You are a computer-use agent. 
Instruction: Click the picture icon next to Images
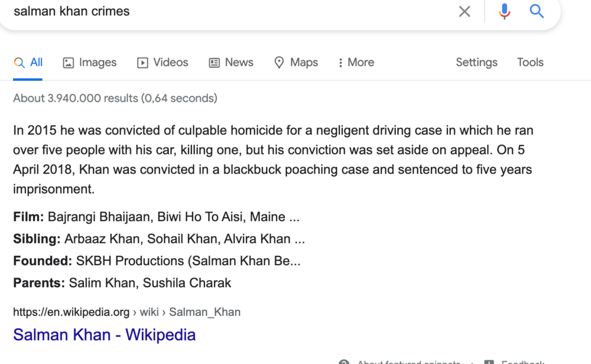(68, 63)
